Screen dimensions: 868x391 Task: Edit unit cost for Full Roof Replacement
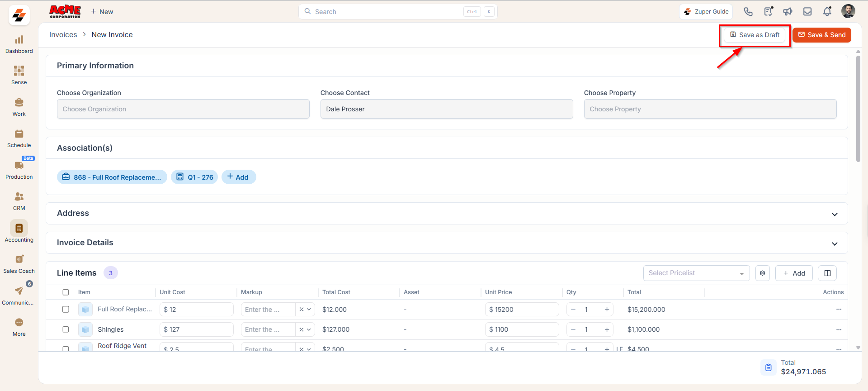point(197,310)
